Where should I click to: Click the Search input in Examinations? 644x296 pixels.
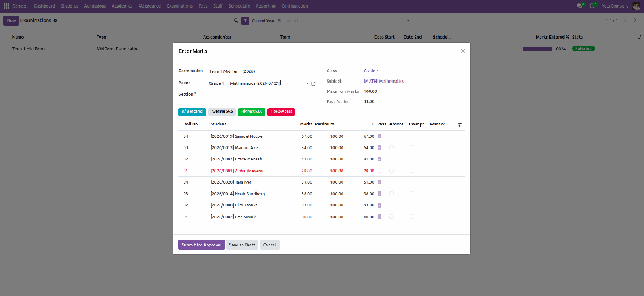pos(344,20)
